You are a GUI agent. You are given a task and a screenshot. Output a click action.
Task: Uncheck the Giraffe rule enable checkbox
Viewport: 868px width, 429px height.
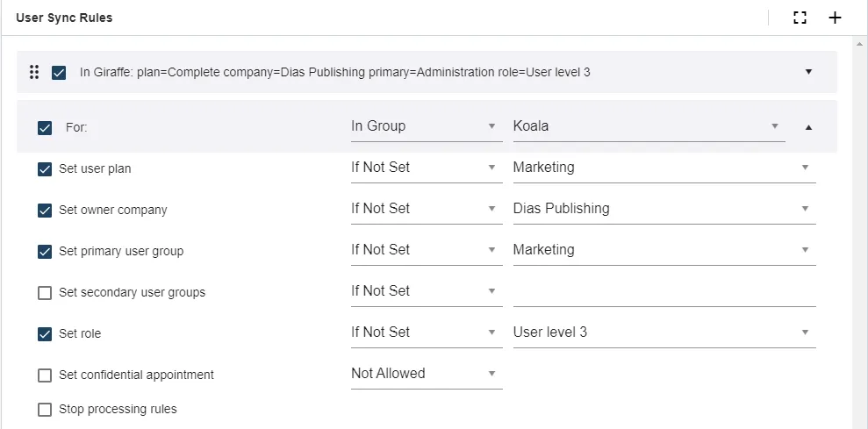[x=59, y=73]
